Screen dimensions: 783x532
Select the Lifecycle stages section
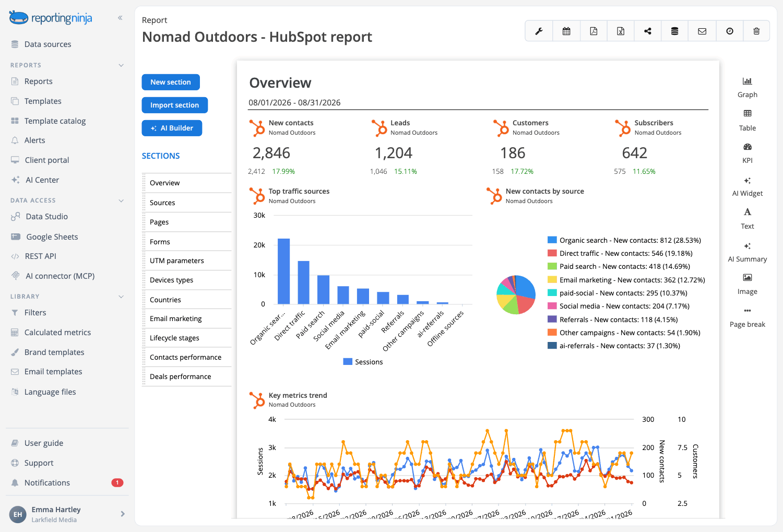point(187,338)
